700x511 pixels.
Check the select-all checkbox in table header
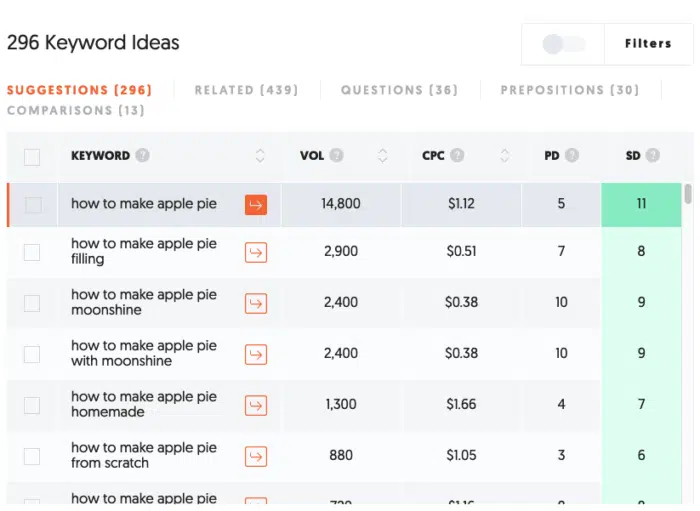(32, 157)
